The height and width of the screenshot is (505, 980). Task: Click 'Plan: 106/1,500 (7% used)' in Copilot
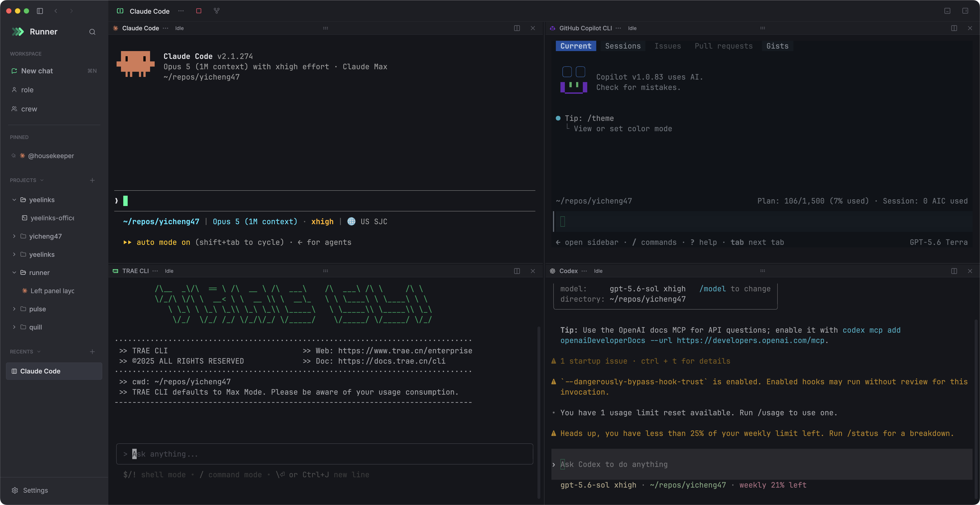pos(813,201)
